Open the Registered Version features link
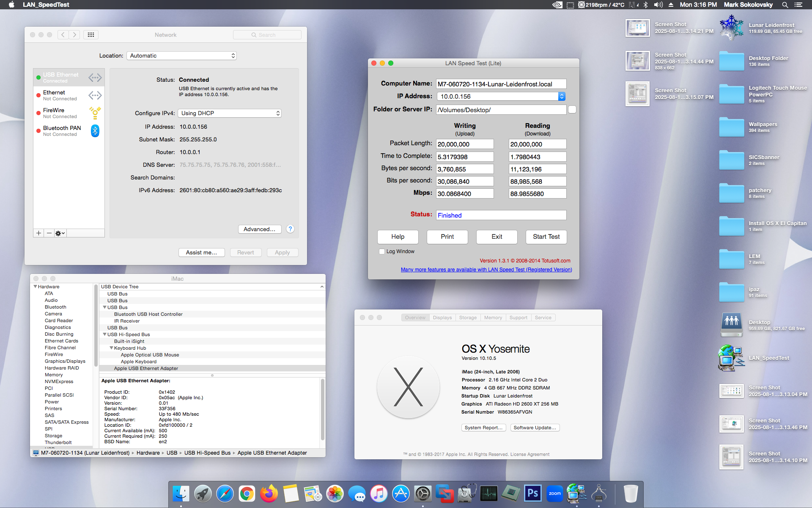The height and width of the screenshot is (508, 812). (x=486, y=270)
